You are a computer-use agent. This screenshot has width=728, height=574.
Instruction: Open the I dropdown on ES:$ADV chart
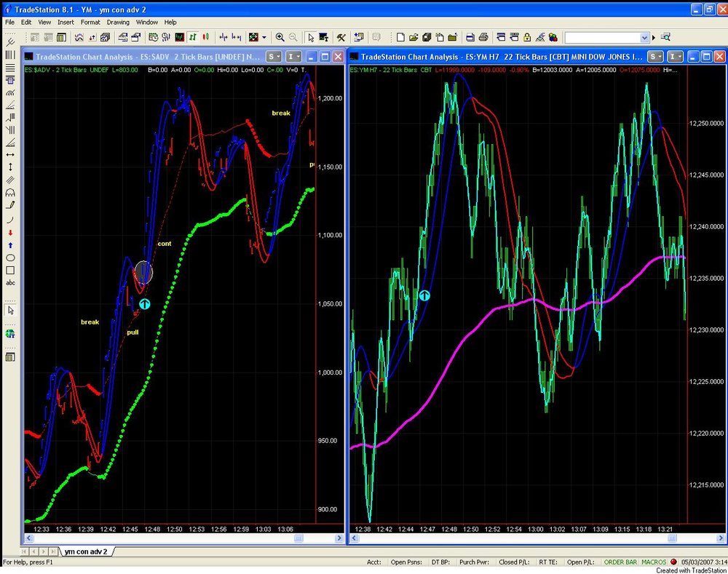[294, 57]
